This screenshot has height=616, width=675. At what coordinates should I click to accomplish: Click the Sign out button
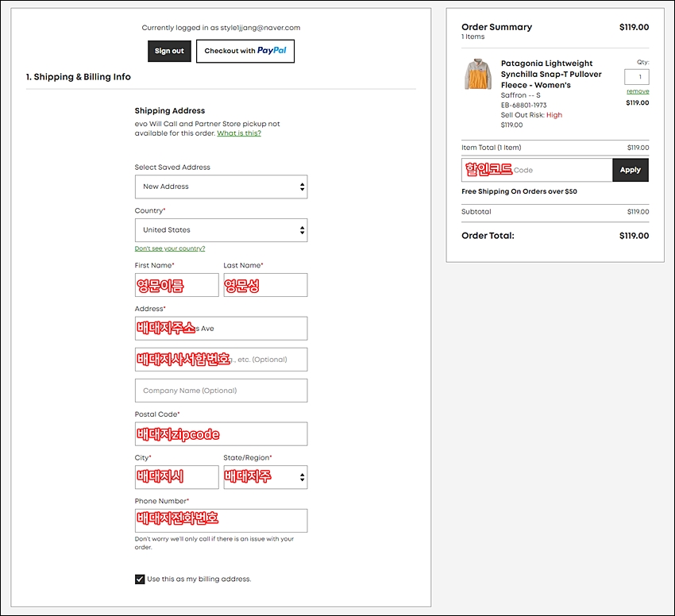coord(169,52)
